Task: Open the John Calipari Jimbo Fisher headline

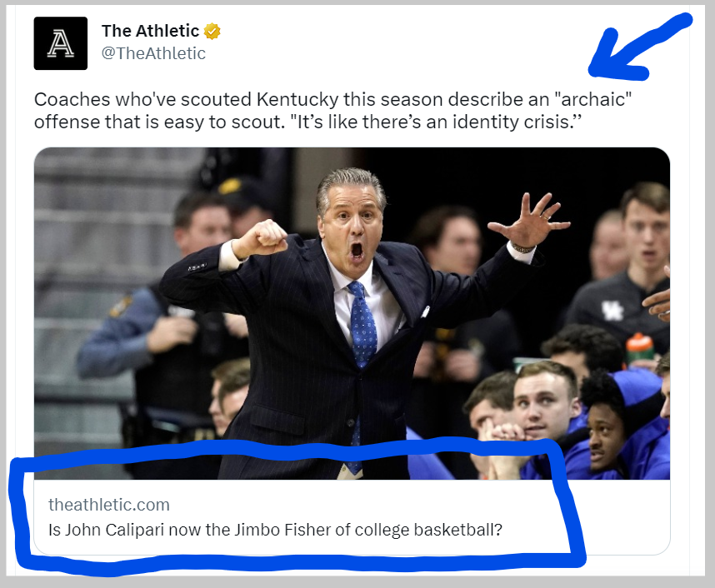Action: click(275, 529)
